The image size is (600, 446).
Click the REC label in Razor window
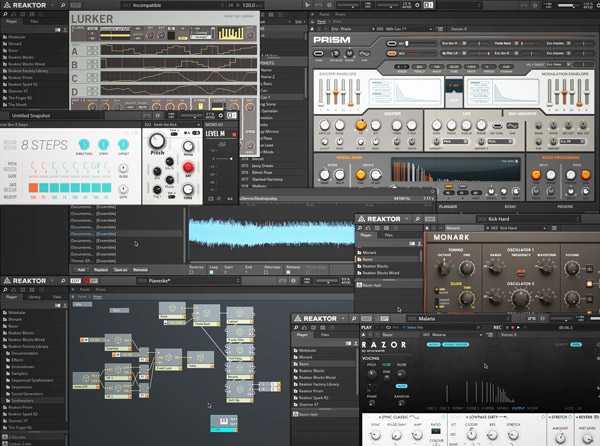click(497, 327)
